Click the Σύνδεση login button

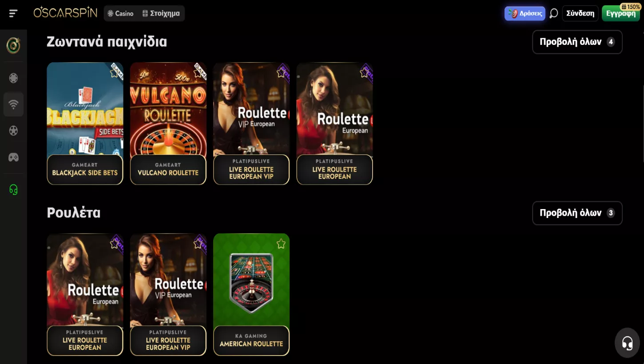(580, 13)
